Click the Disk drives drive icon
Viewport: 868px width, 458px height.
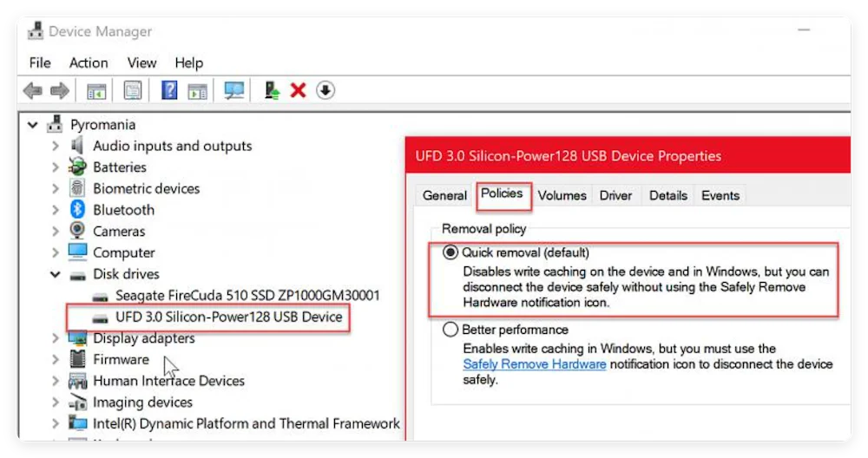pyautogui.click(x=77, y=276)
